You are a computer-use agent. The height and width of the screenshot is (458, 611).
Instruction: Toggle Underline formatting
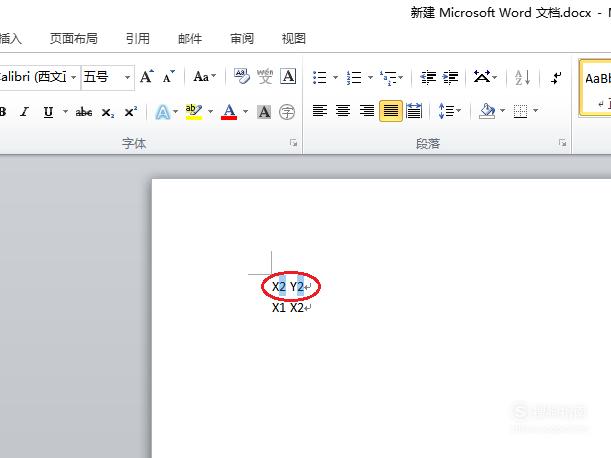pos(48,112)
